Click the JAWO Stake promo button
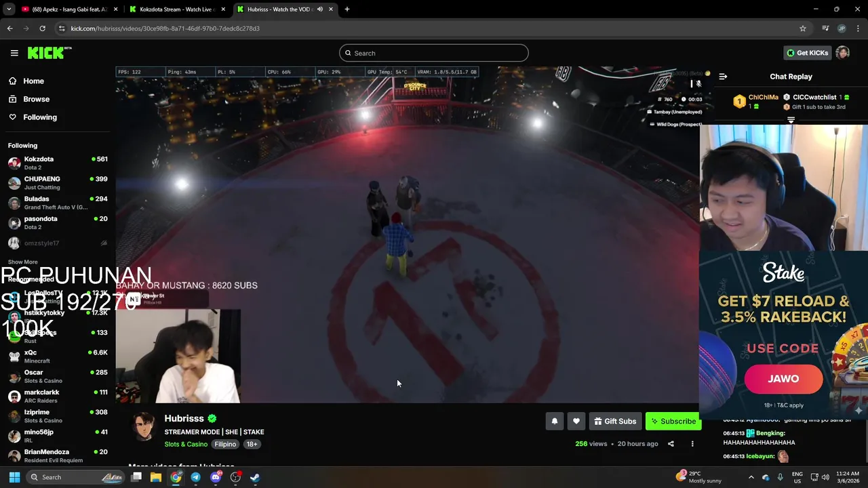 [783, 379]
